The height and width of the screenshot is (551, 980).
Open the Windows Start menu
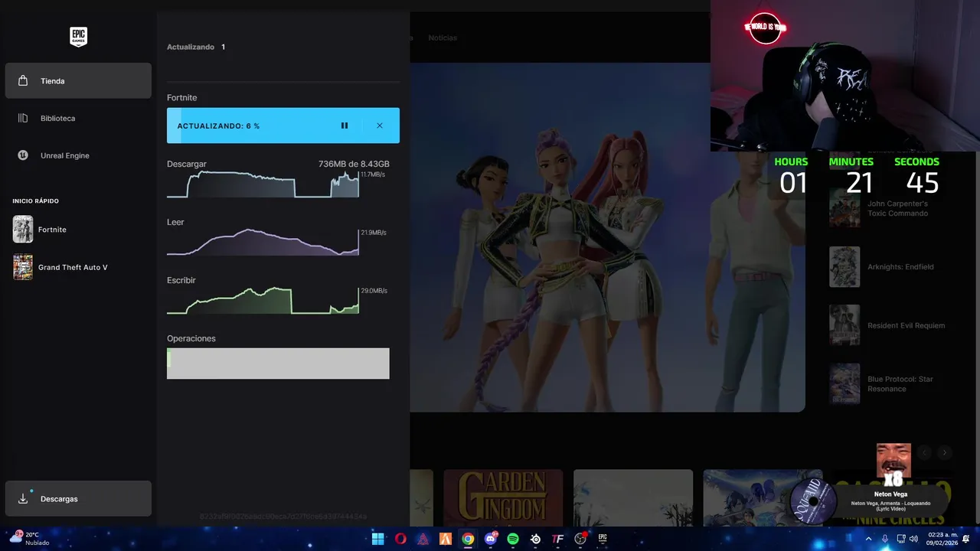click(377, 539)
